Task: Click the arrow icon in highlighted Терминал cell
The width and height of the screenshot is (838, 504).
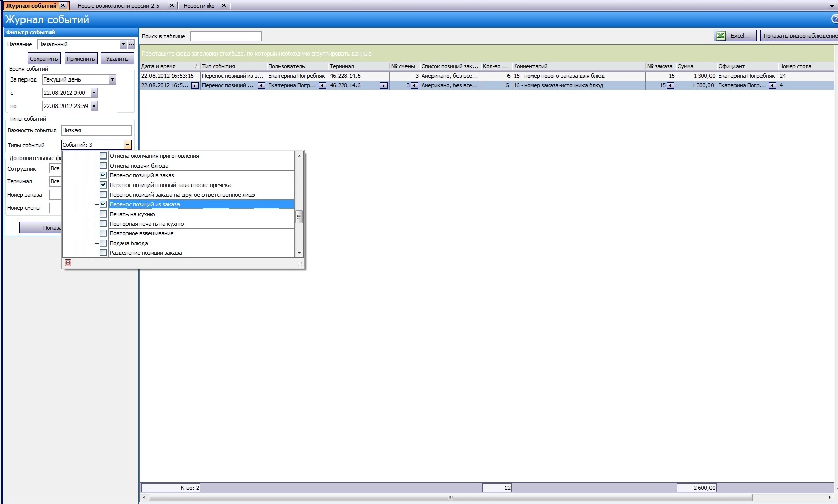Action: pos(384,86)
